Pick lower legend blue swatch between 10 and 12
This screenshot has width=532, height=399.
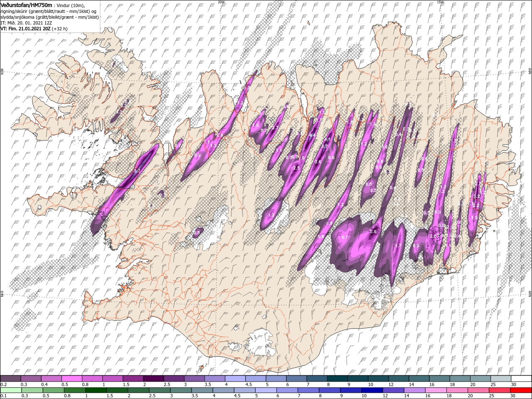[371, 390]
